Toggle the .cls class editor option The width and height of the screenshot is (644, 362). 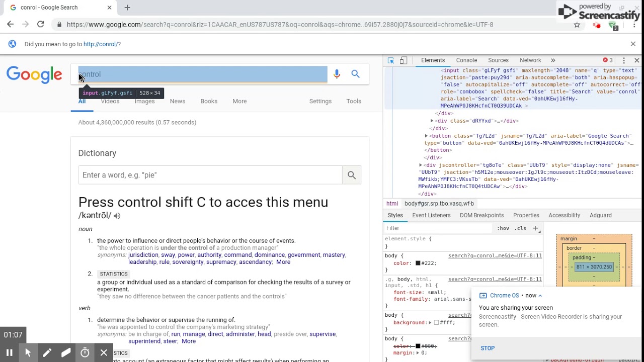tap(520, 228)
